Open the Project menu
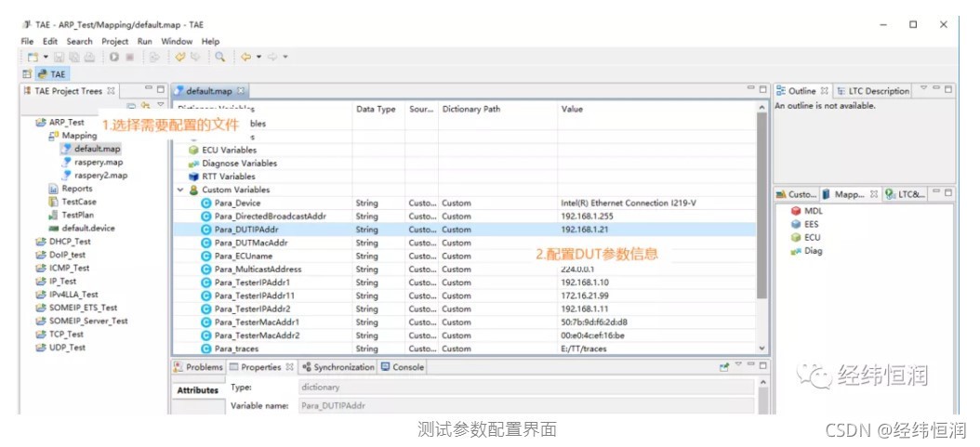The height and width of the screenshot is (447, 980). click(x=115, y=41)
